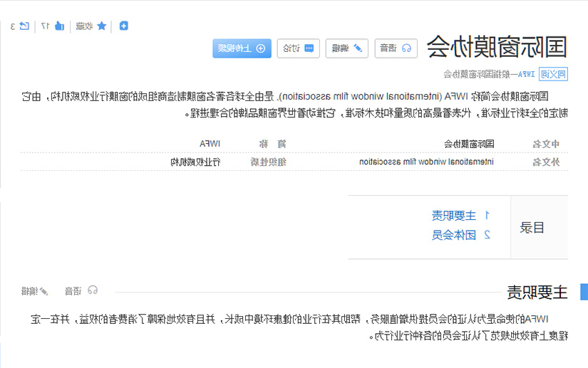Click the circled plus icon on 上传视频
The height and width of the screenshot is (368, 588).
click(261, 48)
